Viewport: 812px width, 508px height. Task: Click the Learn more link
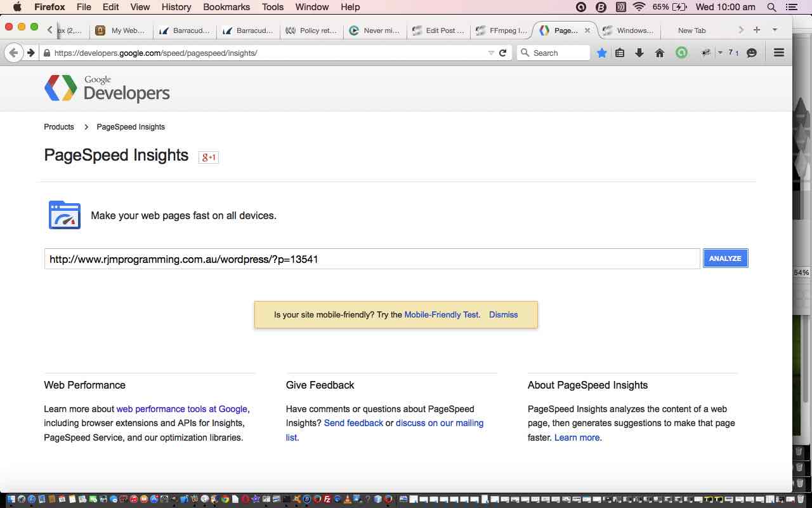[577, 438]
